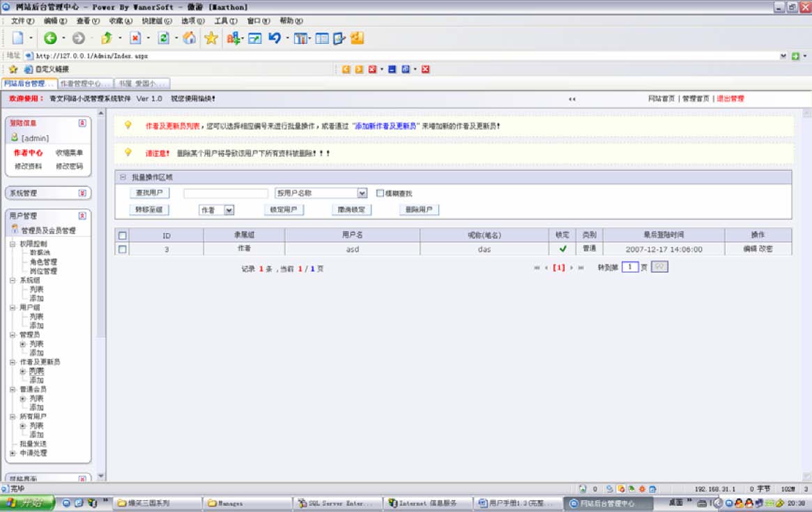Click the 锁定用户 button
This screenshot has width=812, height=512.
tap(284, 210)
